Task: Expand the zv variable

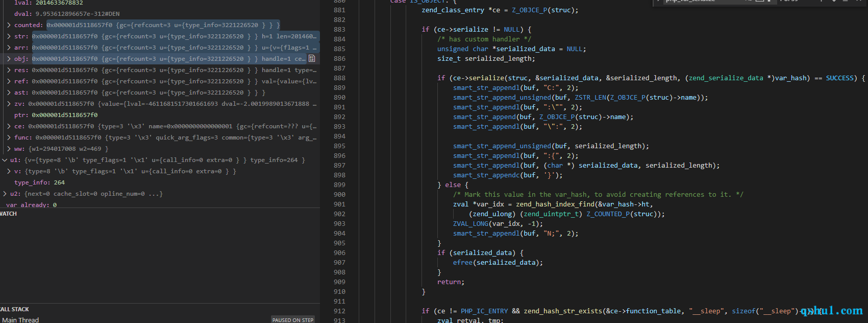Action: pyautogui.click(x=9, y=104)
